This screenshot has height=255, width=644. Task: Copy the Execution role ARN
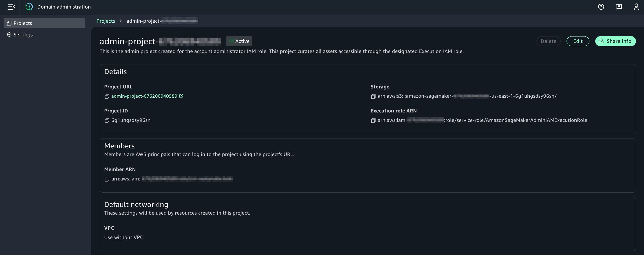pos(373,121)
